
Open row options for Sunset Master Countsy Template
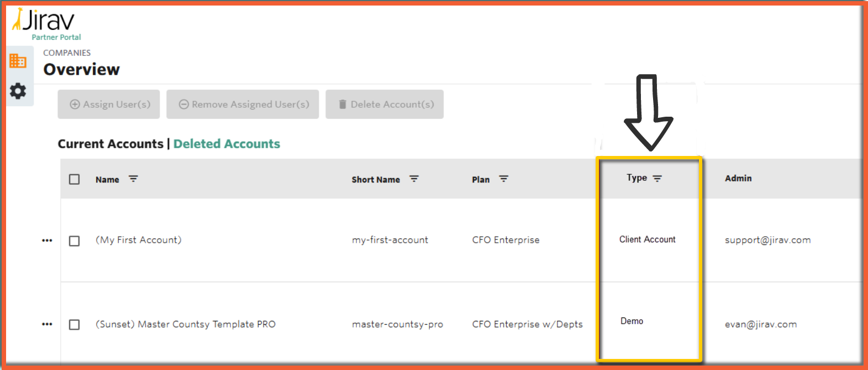(x=47, y=324)
